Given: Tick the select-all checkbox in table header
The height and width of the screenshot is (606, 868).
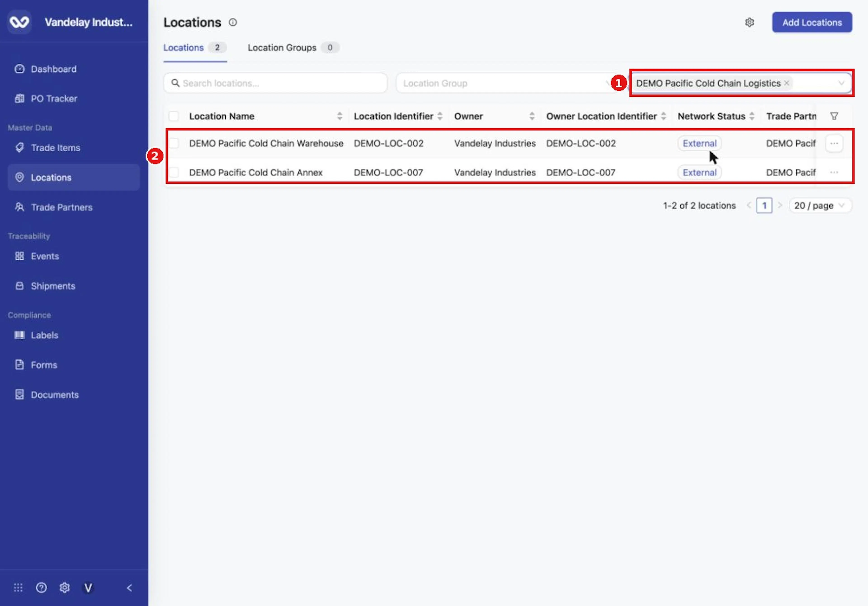Looking at the screenshot, I should pyautogui.click(x=174, y=116).
